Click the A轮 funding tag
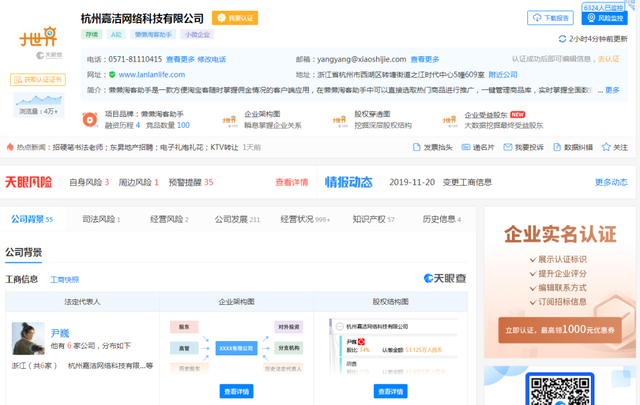Screen dimensions: 640x405 (116, 34)
